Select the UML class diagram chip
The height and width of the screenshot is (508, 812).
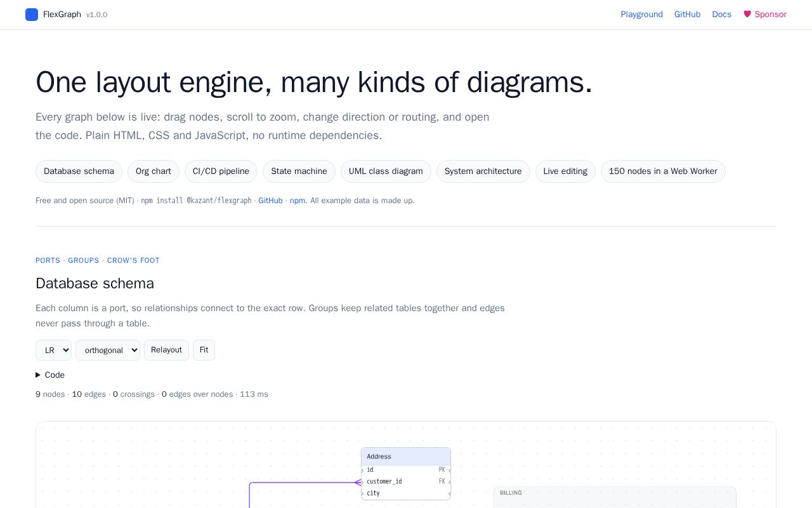coord(386,171)
